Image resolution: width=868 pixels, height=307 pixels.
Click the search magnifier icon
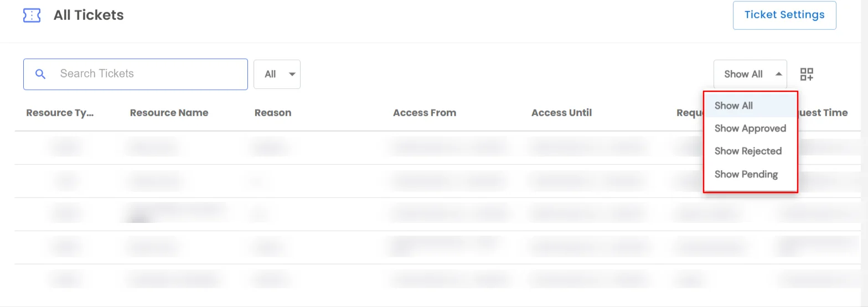click(40, 74)
